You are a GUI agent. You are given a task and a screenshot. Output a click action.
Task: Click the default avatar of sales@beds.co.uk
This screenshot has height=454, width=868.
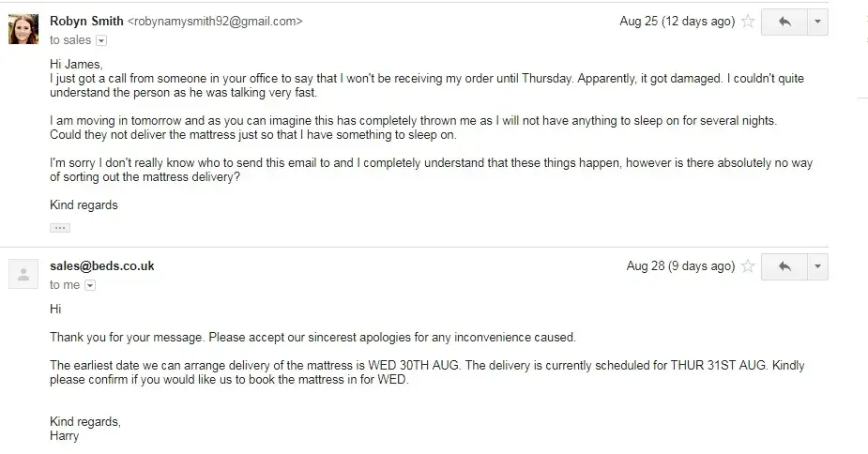click(x=23, y=276)
